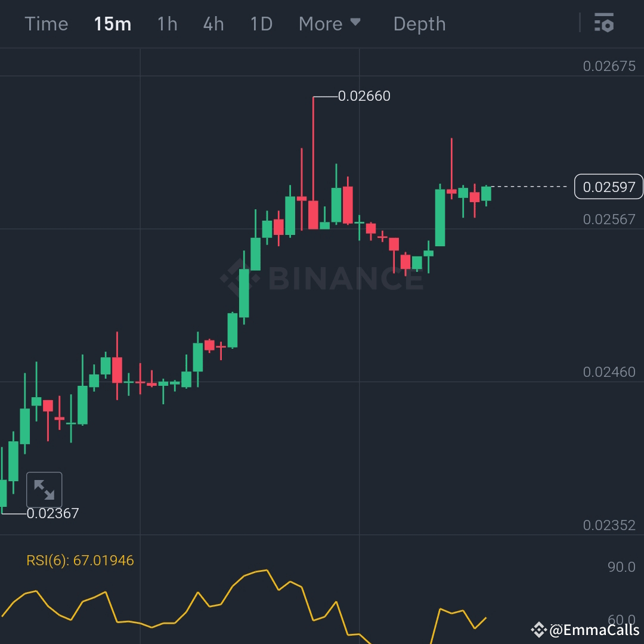
Task: Click the 0.02460 price axis label
Action: 609,372
